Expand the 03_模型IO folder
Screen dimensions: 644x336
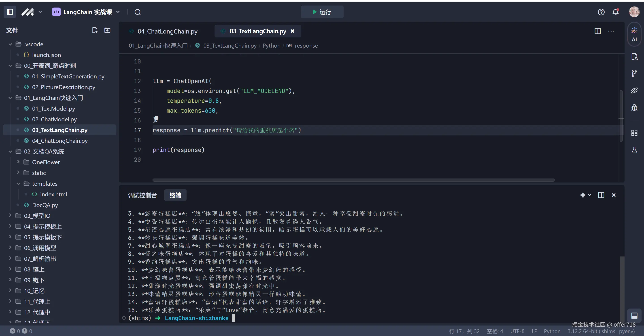coord(37,216)
